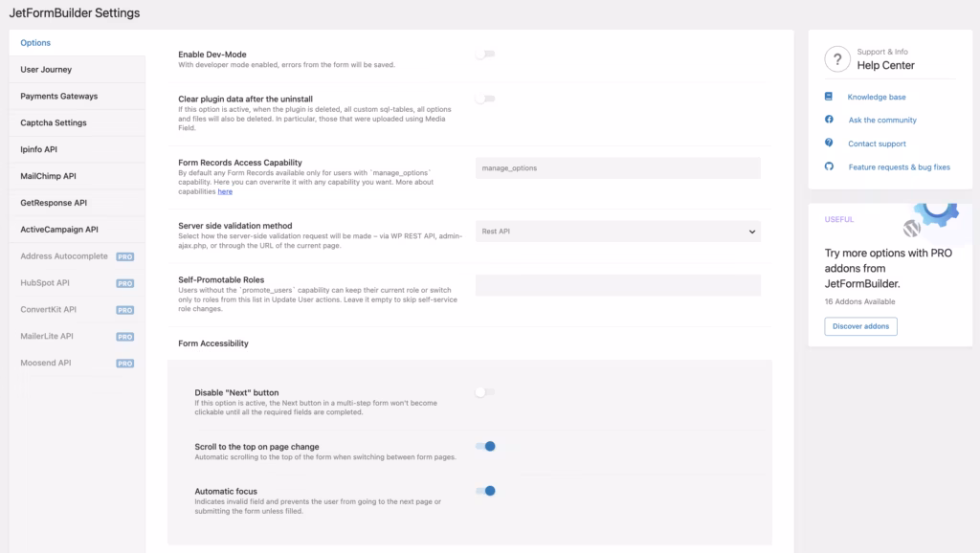980x553 pixels.
Task: Click the Form Accessibility section heading
Action: click(213, 343)
